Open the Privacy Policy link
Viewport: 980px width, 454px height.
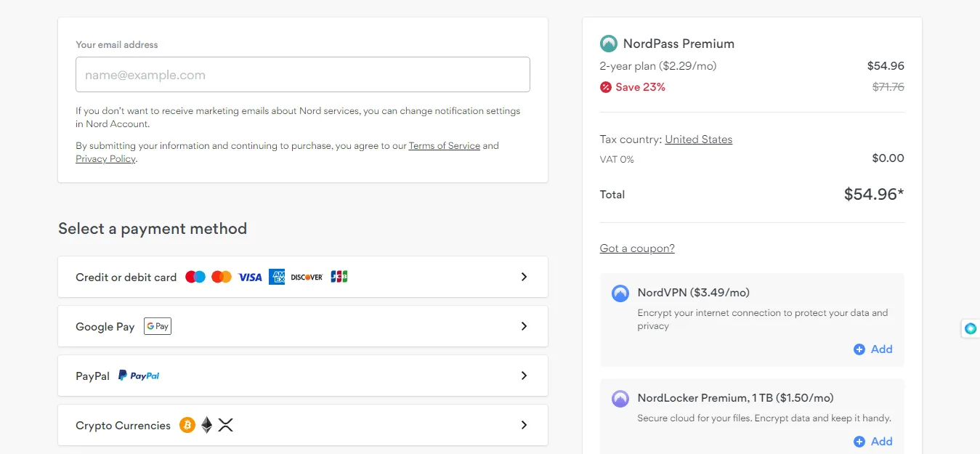point(105,159)
